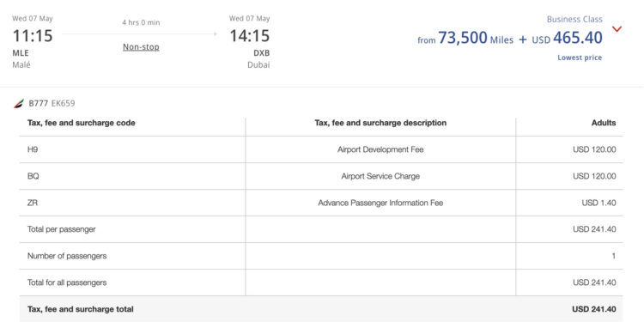Click the Number of passengers row
Screen dimensions: 644x322
tap(321, 256)
